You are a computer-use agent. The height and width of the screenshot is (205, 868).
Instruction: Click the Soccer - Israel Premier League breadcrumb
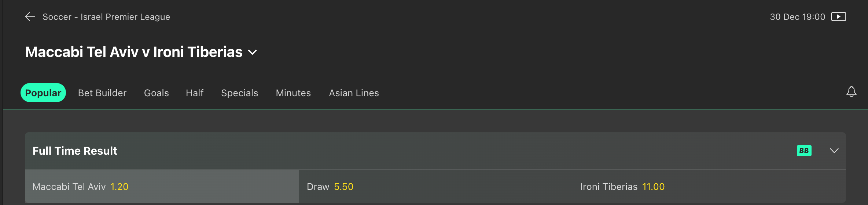pyautogui.click(x=106, y=17)
